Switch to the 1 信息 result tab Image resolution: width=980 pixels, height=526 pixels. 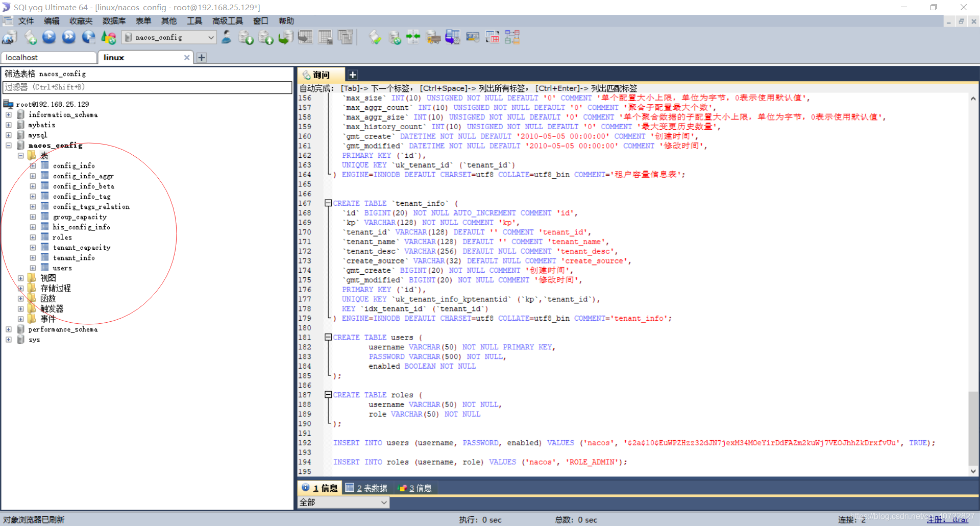320,488
